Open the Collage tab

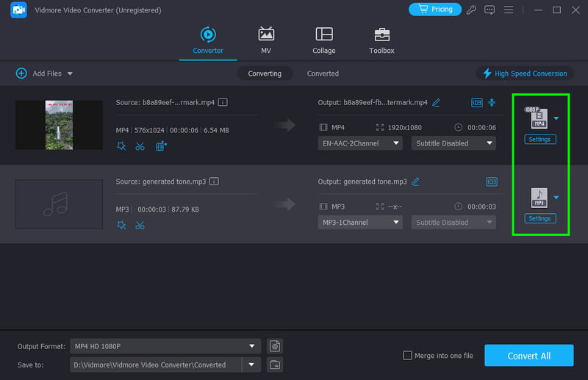coord(324,40)
